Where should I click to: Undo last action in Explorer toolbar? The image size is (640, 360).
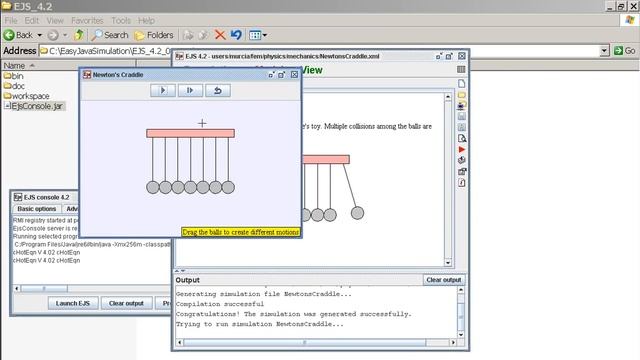coord(236,35)
